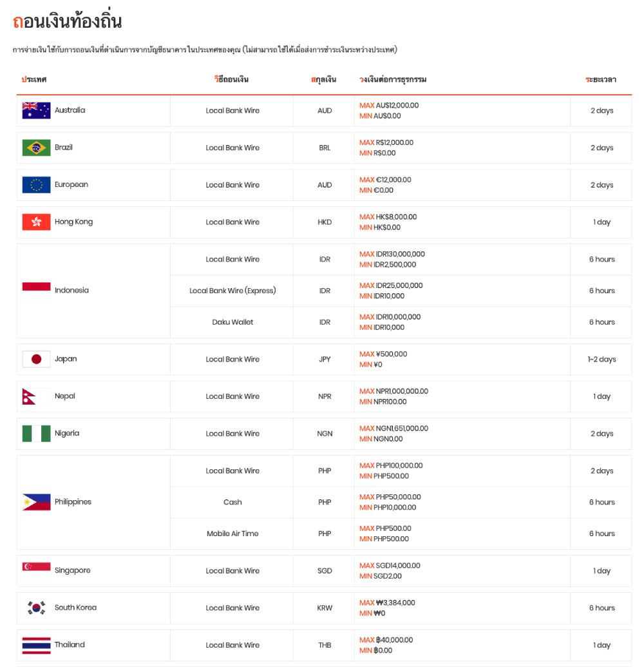
Task: Click the วิธีถอนเงิน column header
Action: (232, 79)
